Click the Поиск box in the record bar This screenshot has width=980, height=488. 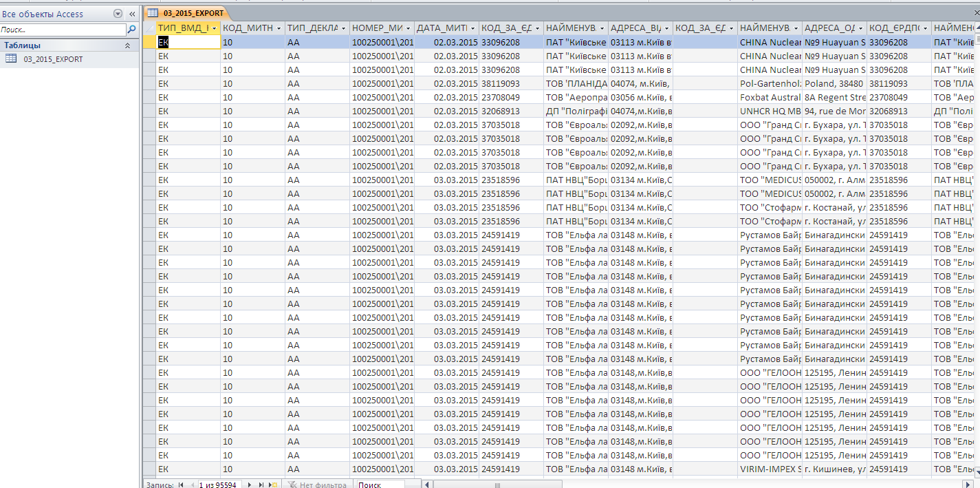(x=386, y=485)
